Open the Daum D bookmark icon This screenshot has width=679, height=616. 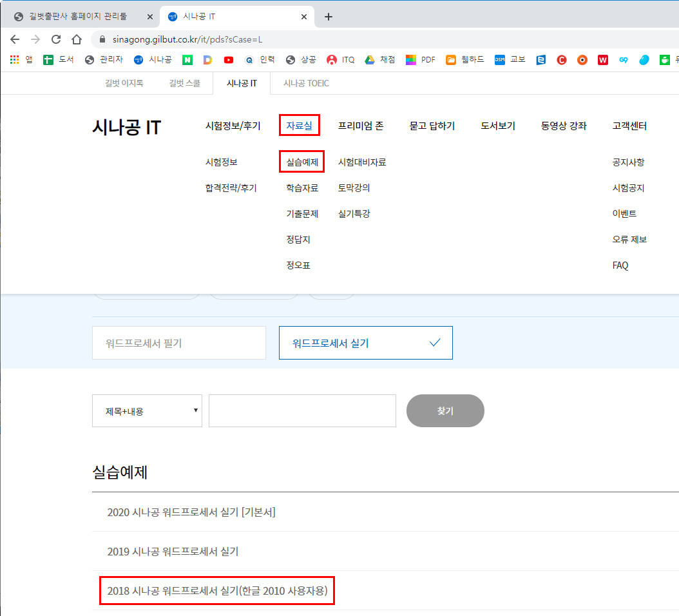(208, 60)
